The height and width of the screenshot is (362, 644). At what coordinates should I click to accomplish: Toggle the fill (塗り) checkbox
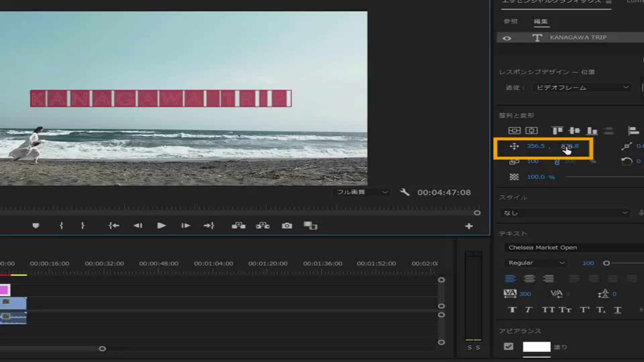[x=508, y=347]
